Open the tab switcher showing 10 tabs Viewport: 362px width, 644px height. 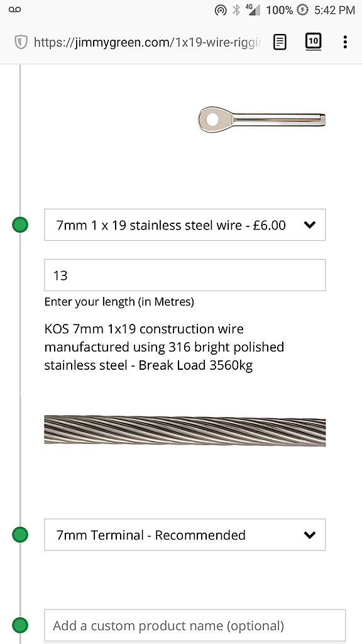coord(313,42)
